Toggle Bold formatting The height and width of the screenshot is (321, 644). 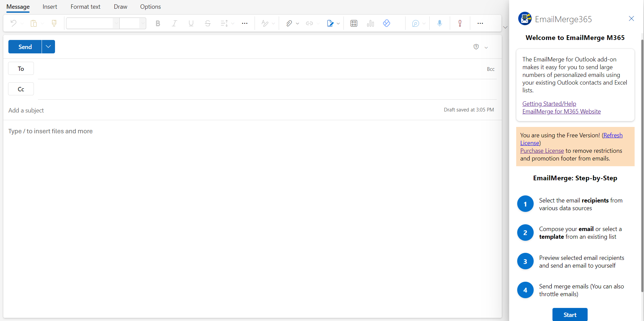[158, 23]
